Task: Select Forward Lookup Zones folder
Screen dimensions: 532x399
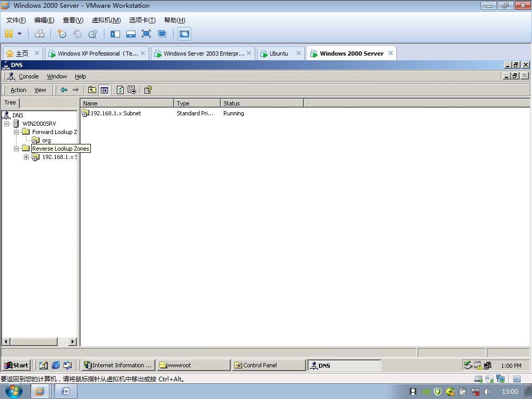Action: coord(54,132)
